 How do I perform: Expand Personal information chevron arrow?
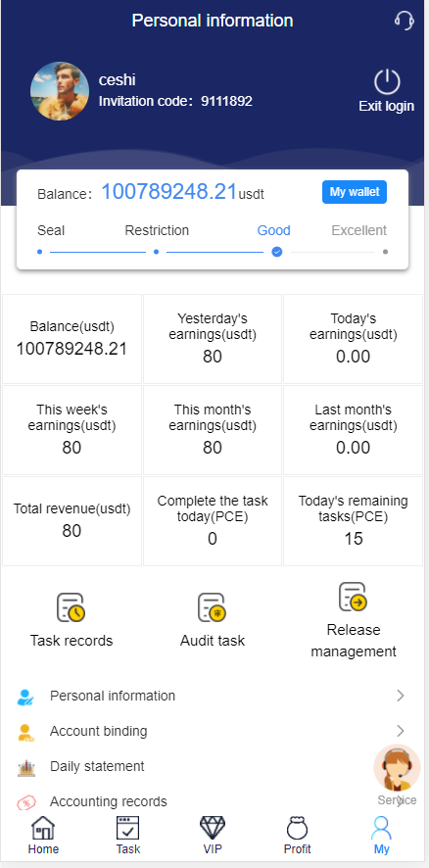pos(401,696)
